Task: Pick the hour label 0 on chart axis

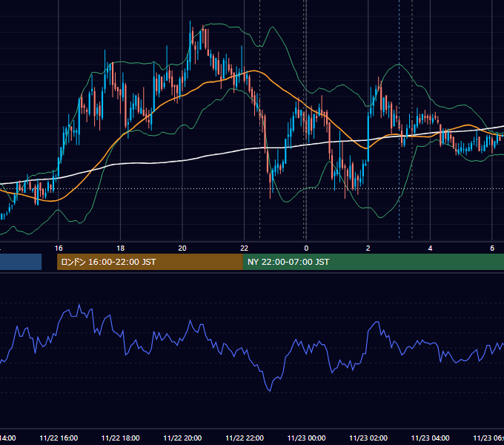Action: tap(306, 248)
